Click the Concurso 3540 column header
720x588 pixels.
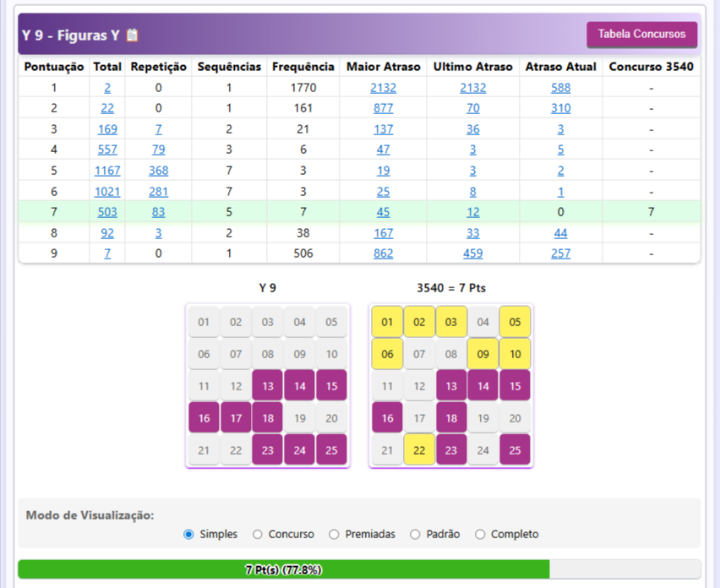(651, 67)
